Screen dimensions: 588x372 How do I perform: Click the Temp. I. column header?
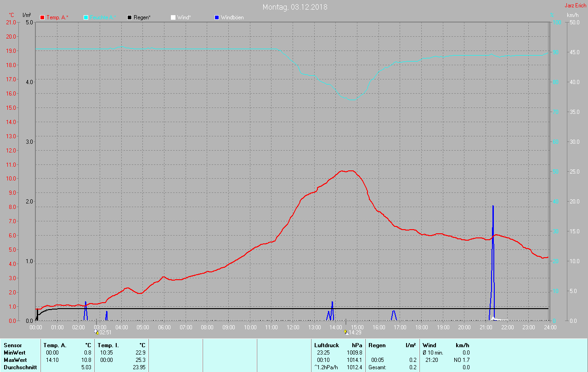(x=108, y=345)
